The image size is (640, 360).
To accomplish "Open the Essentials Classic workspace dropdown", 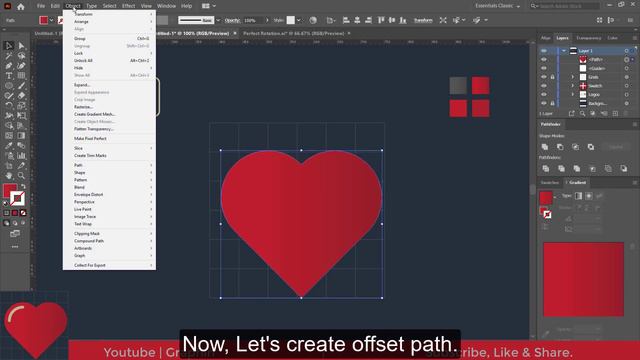I will [498, 6].
